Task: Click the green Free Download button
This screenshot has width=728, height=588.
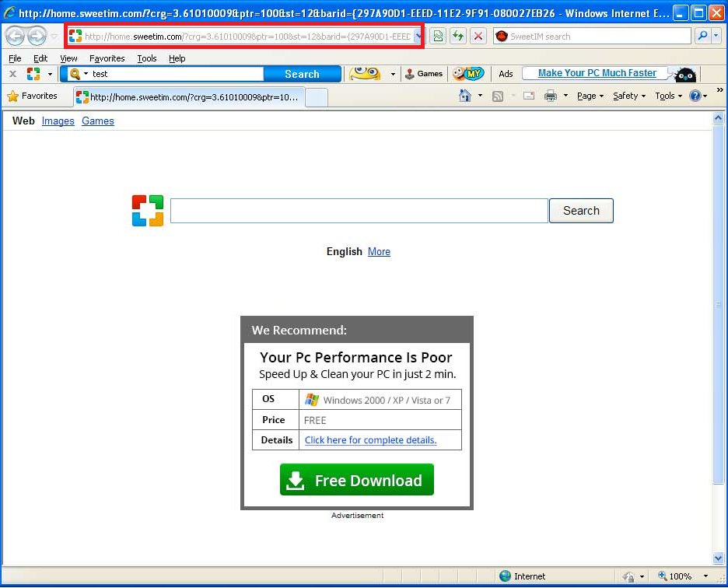Action: pos(357,480)
